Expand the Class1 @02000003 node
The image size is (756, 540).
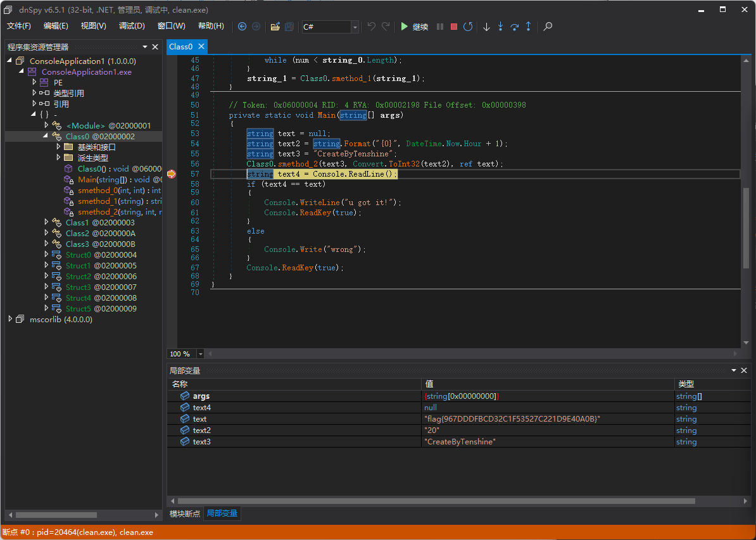(46, 222)
